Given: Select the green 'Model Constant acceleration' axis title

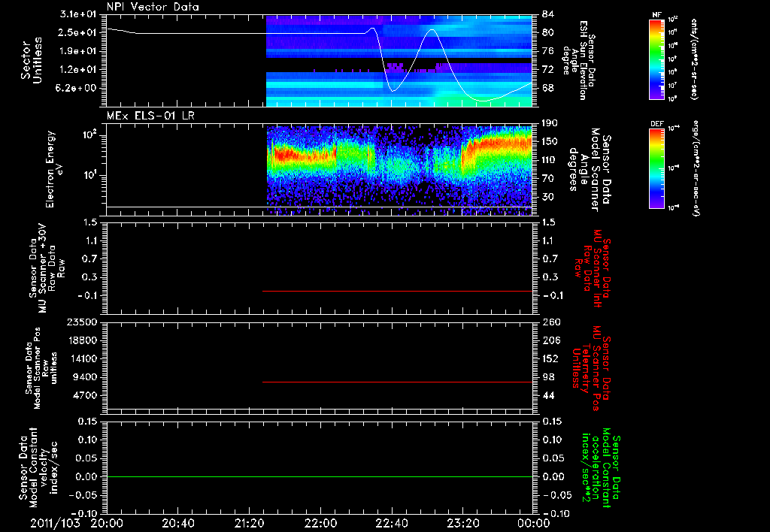Looking at the screenshot, I should [601, 466].
